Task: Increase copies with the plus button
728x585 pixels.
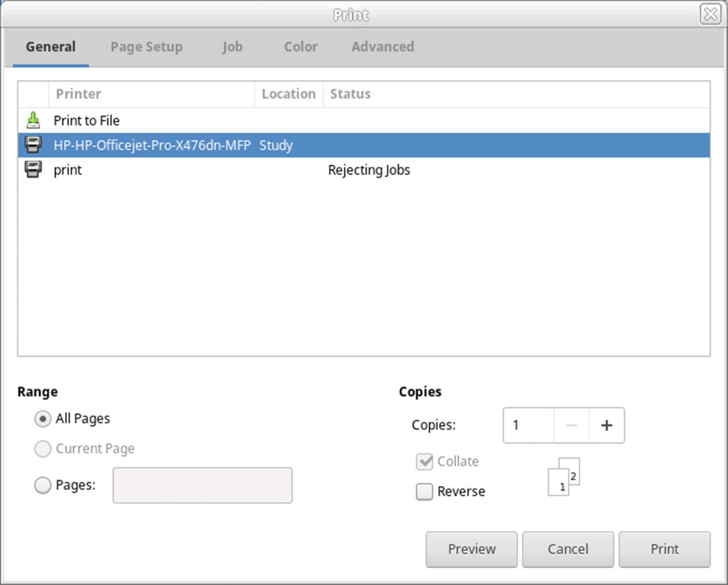Action: [606, 425]
